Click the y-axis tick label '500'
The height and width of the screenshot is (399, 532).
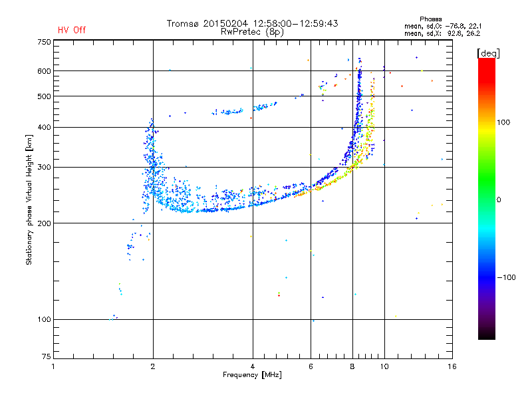coord(44,96)
